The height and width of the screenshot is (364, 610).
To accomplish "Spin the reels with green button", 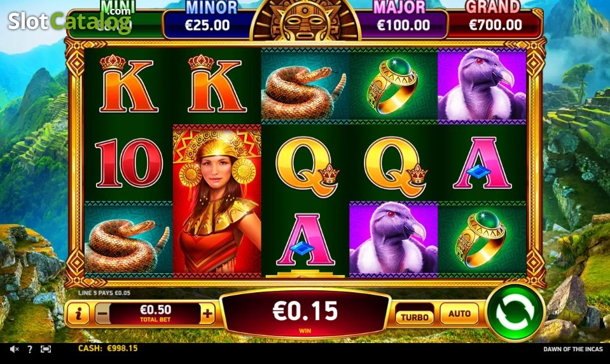I will point(515,312).
